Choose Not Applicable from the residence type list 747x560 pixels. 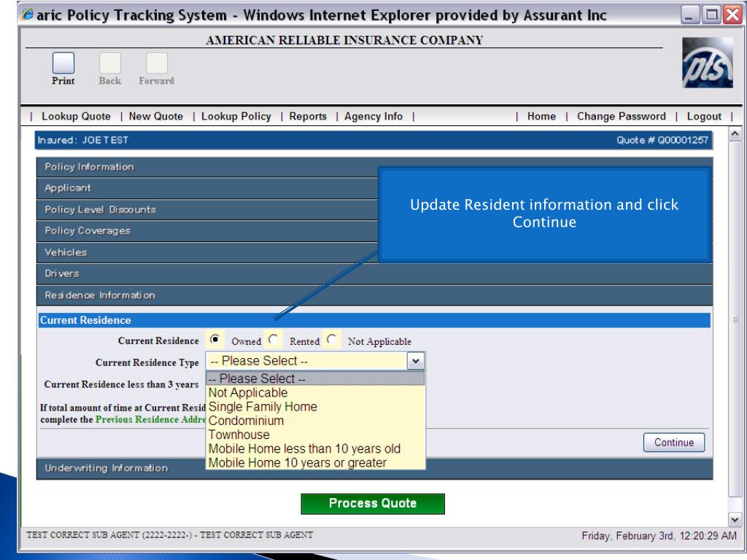click(x=315, y=392)
